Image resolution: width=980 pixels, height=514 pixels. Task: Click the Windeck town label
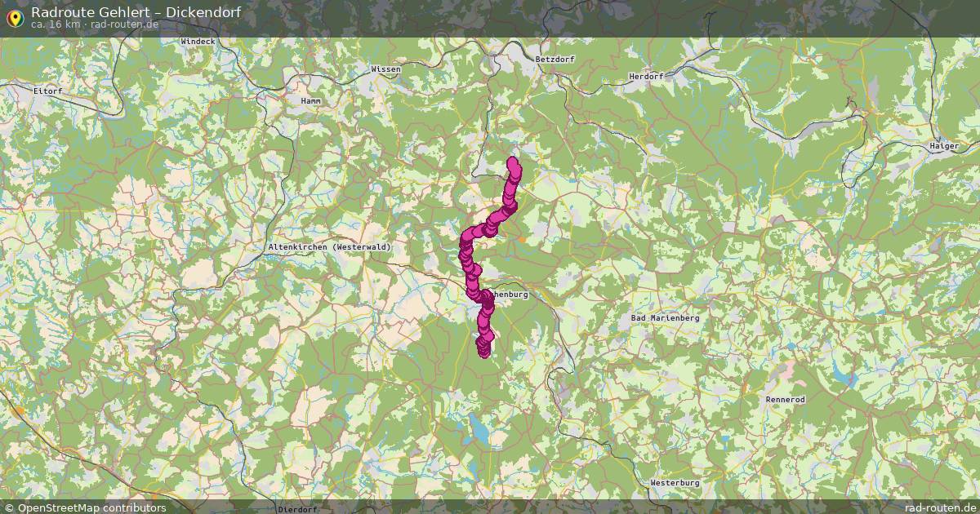[x=197, y=41]
